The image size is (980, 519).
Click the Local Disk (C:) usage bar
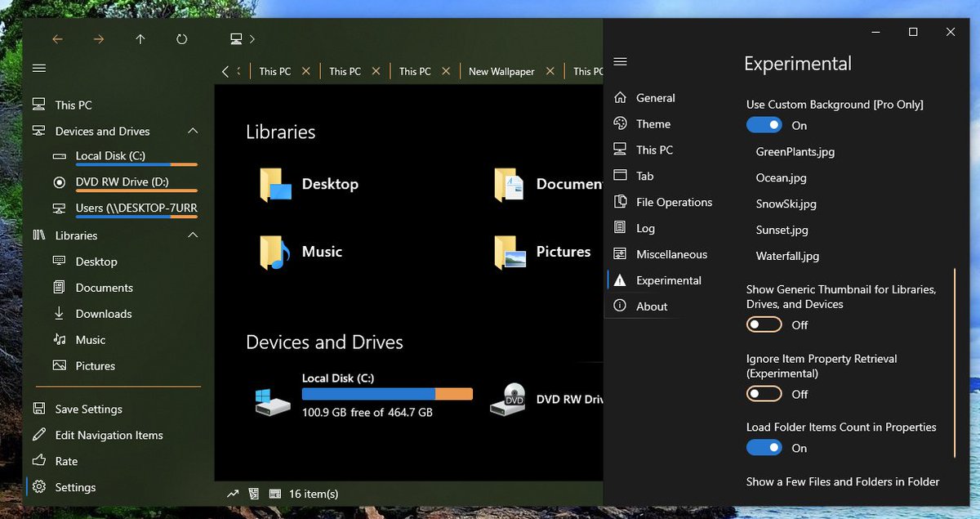coord(387,394)
